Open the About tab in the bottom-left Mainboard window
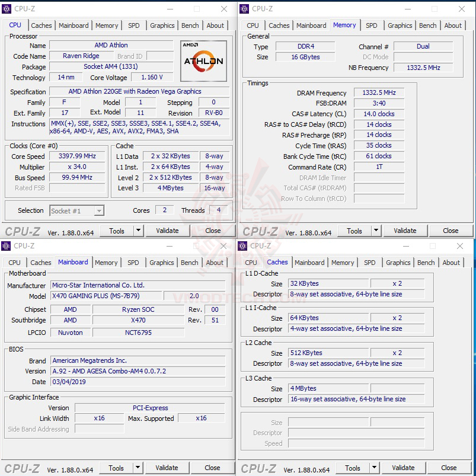Screen dimensions: 476x476 [x=215, y=263]
